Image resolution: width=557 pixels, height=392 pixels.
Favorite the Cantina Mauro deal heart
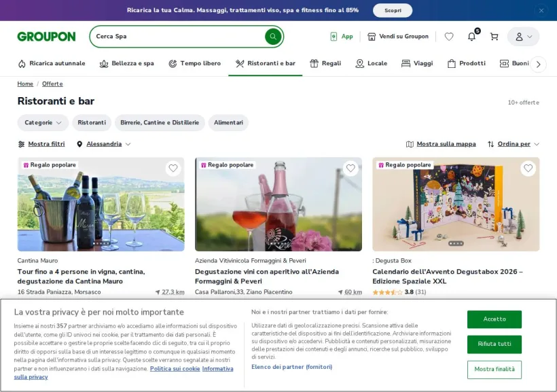(173, 168)
